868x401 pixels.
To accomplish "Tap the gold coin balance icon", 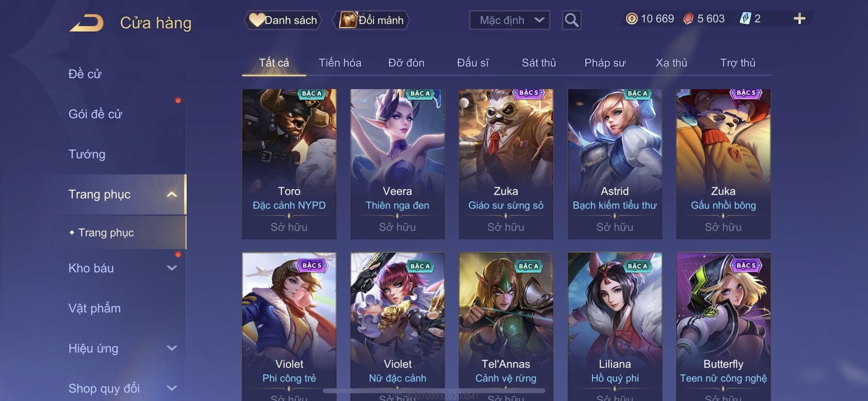I will coord(632,19).
